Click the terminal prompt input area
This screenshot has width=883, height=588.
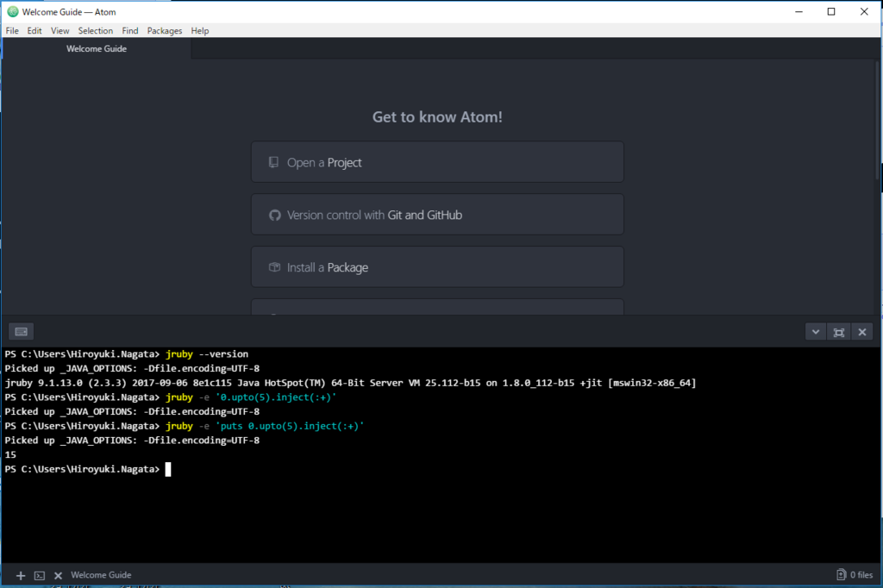[168, 469]
